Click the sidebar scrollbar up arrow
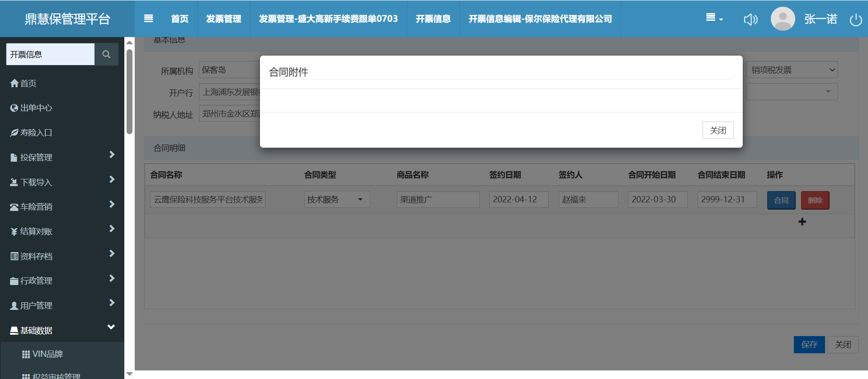The width and height of the screenshot is (868, 379). pos(130,42)
